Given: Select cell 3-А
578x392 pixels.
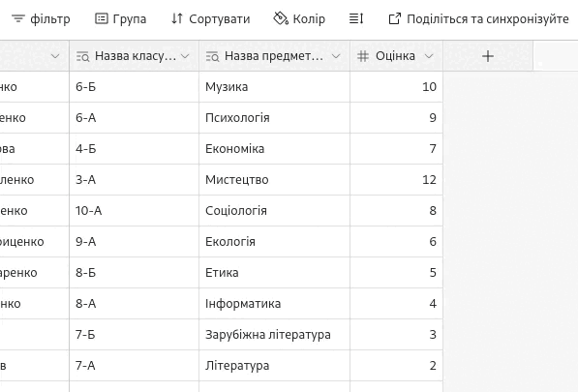Looking at the screenshot, I should click(x=135, y=180).
